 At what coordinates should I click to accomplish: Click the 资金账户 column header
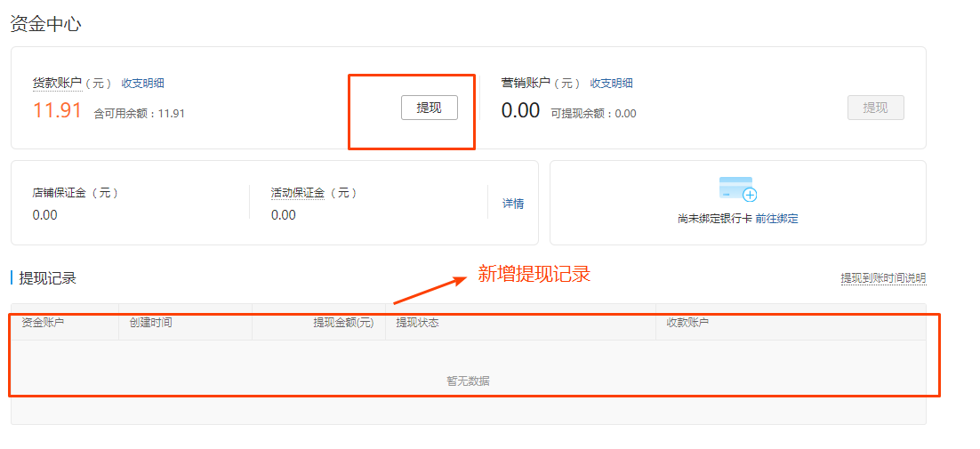[x=43, y=323]
